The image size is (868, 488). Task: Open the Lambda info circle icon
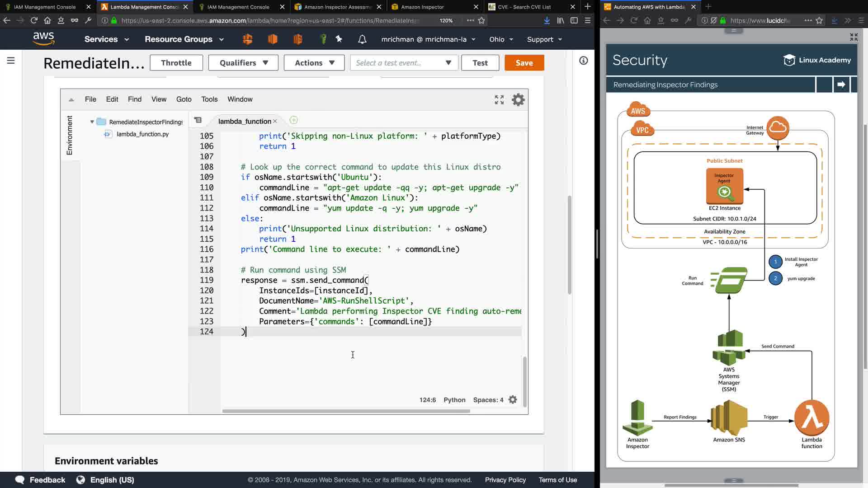(584, 61)
